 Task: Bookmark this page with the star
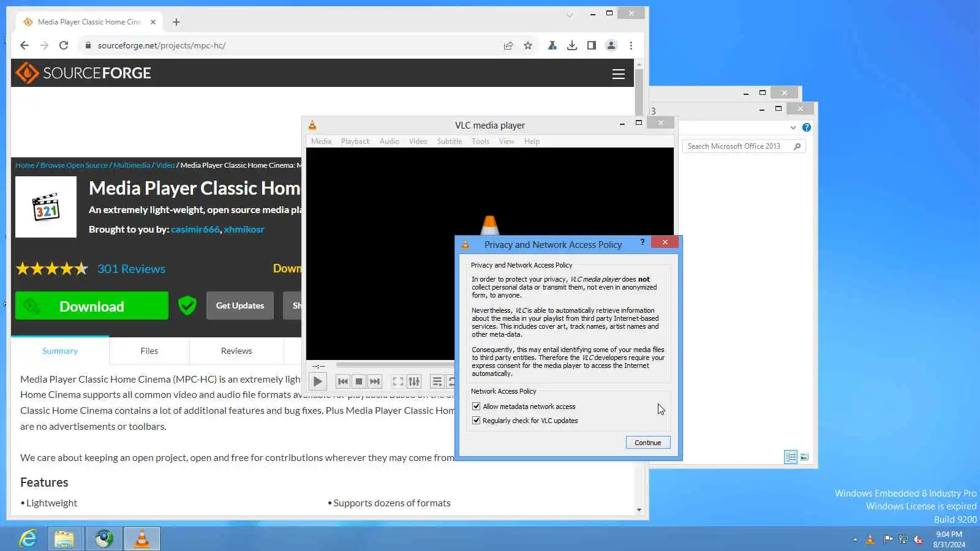click(x=528, y=45)
